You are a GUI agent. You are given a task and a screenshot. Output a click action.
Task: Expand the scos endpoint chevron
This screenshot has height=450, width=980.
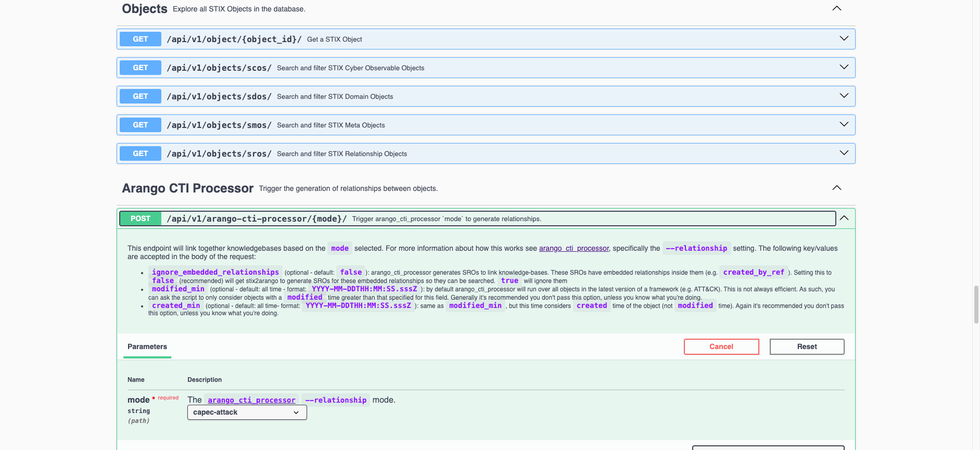coord(844,68)
